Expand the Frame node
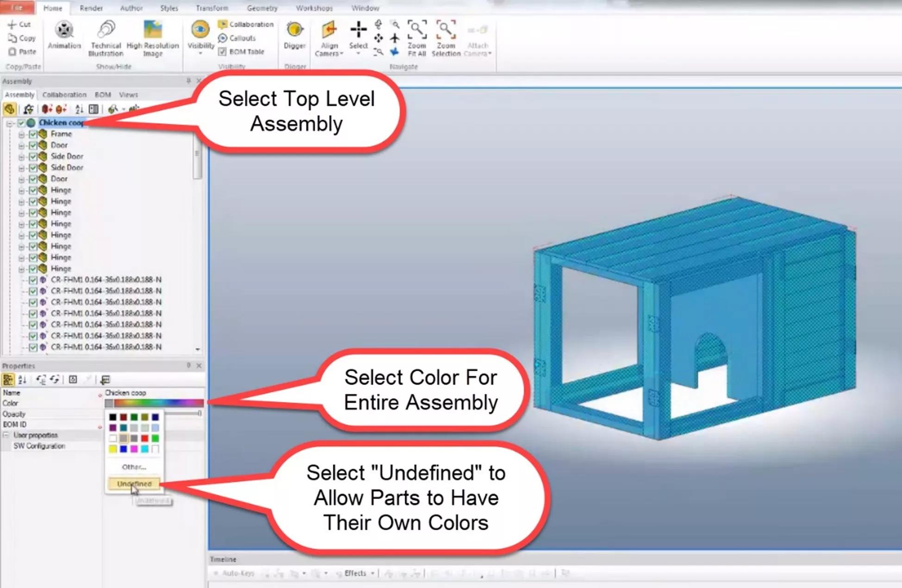Viewport: 902px width, 588px height. coord(21,134)
